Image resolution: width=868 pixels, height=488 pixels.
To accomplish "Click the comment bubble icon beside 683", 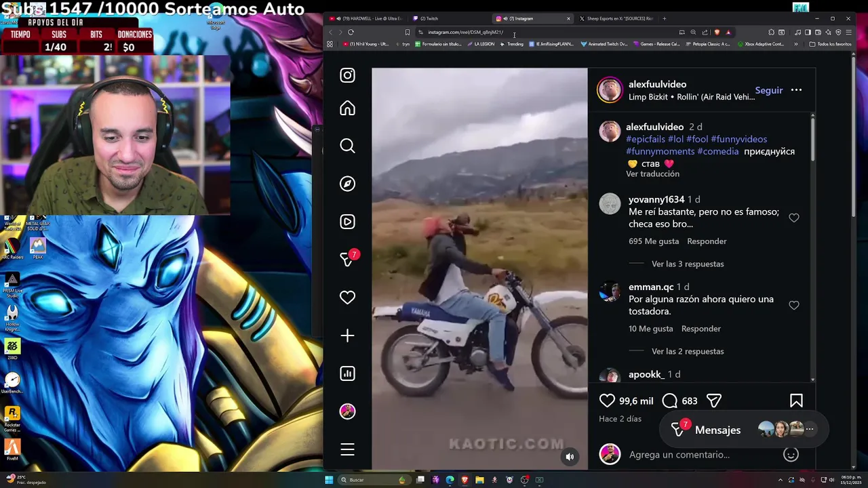I will [669, 401].
